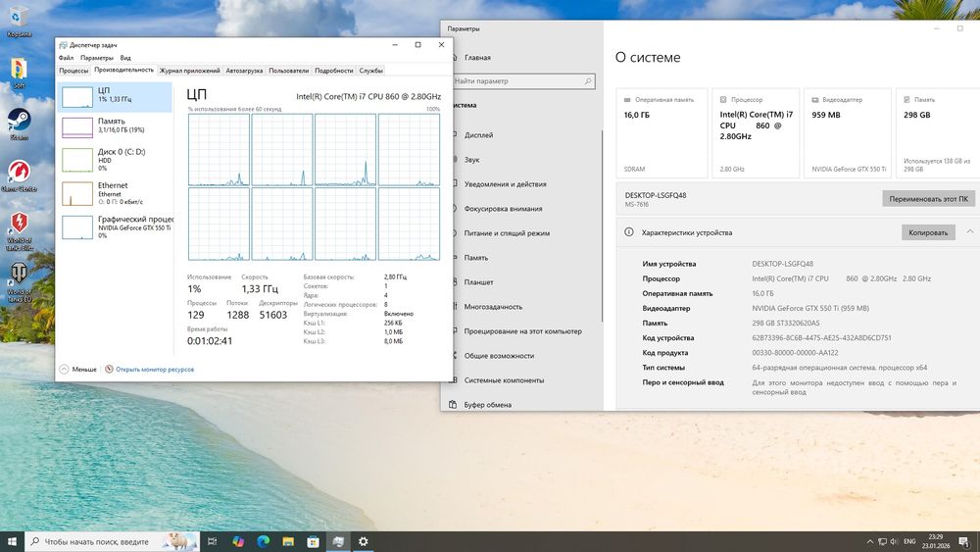Select Графический процессор GTX 550 Ti entry
This screenshot has width=980, height=552.
pyautogui.click(x=115, y=226)
